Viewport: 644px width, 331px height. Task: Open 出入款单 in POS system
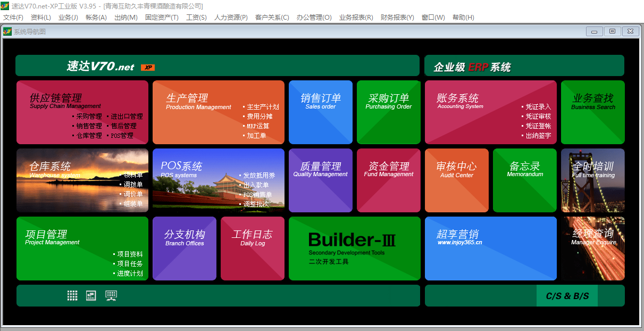click(x=256, y=185)
